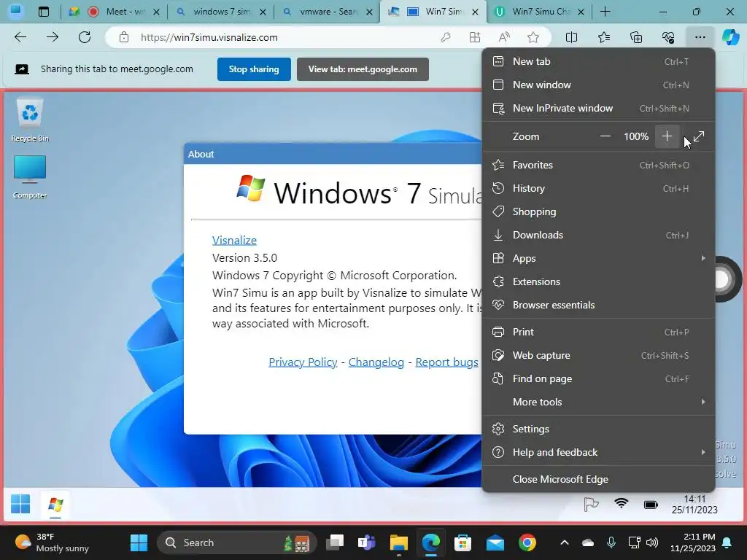This screenshot has width=747, height=560.
Task: Open Recycle Bin on simulated desktop
Action: click(30, 120)
